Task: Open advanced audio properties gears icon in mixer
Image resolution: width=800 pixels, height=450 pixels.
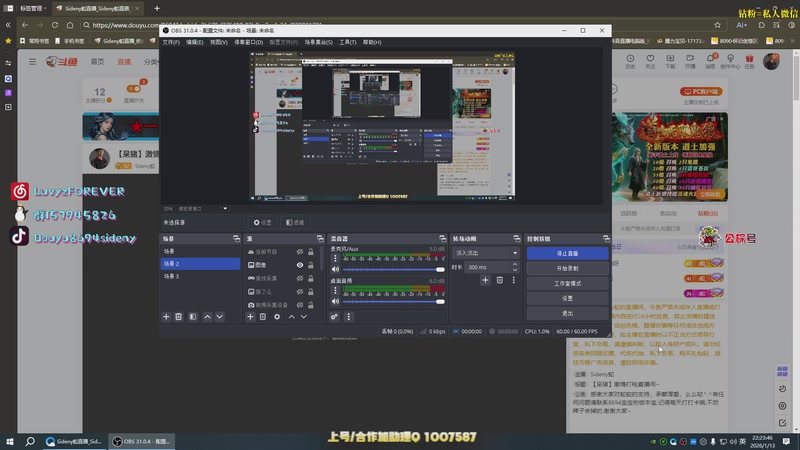Action: (x=334, y=317)
